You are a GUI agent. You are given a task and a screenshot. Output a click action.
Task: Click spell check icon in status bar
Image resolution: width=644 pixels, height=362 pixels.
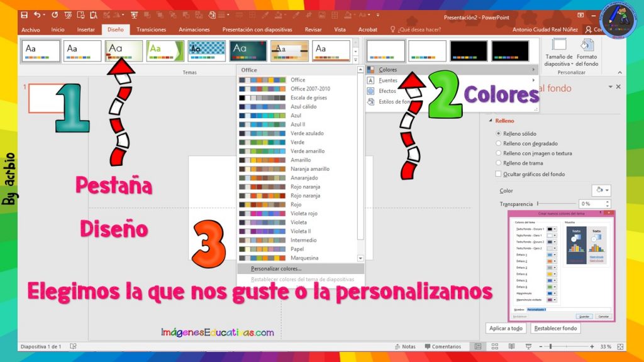point(73,346)
